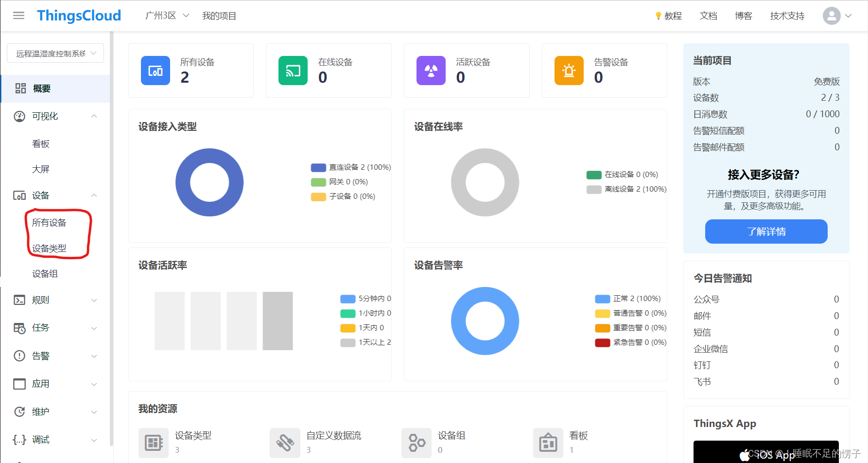This screenshot has height=463, width=868.
Task: Open the 文档 link
Action: click(709, 16)
